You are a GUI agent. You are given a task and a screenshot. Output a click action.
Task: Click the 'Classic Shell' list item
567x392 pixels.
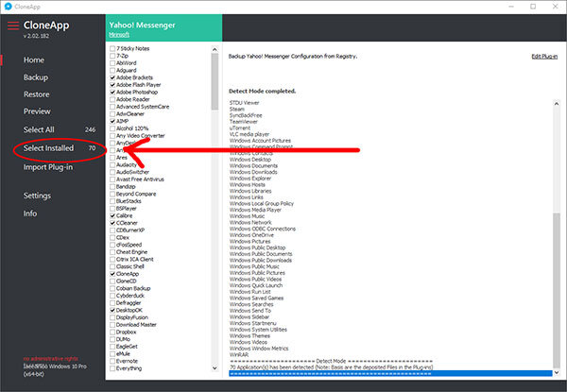[129, 266]
